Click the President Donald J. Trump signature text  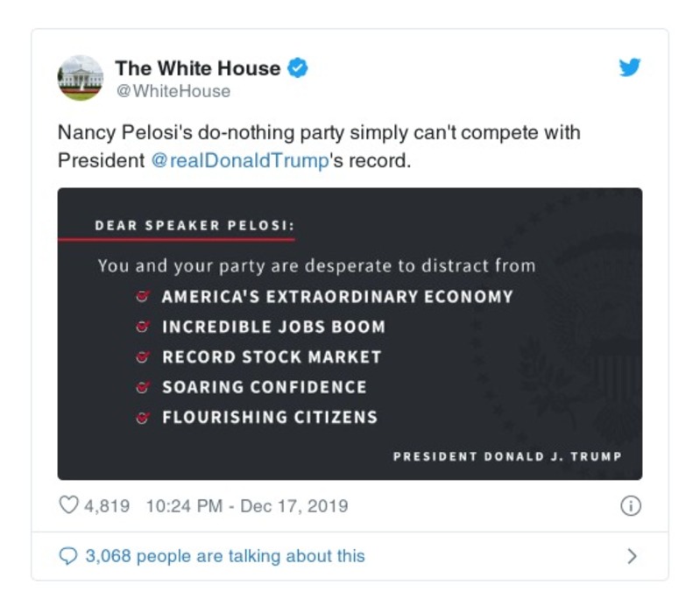coord(507,456)
